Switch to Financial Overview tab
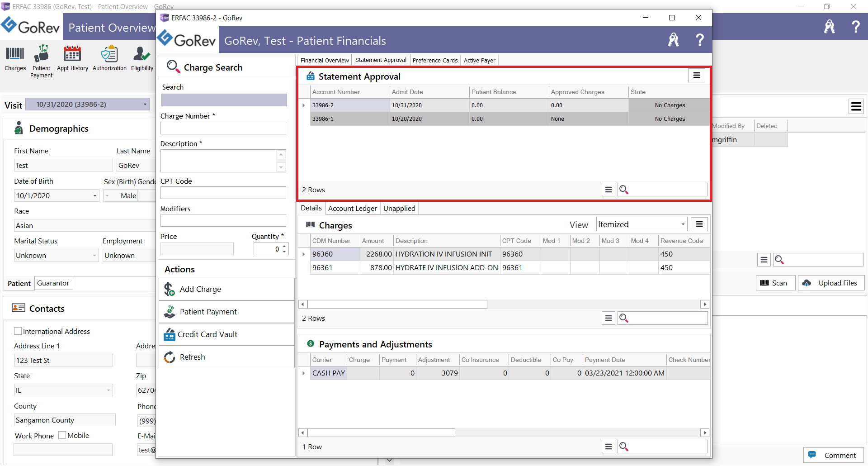Image resolution: width=868 pixels, height=466 pixels. (x=325, y=60)
